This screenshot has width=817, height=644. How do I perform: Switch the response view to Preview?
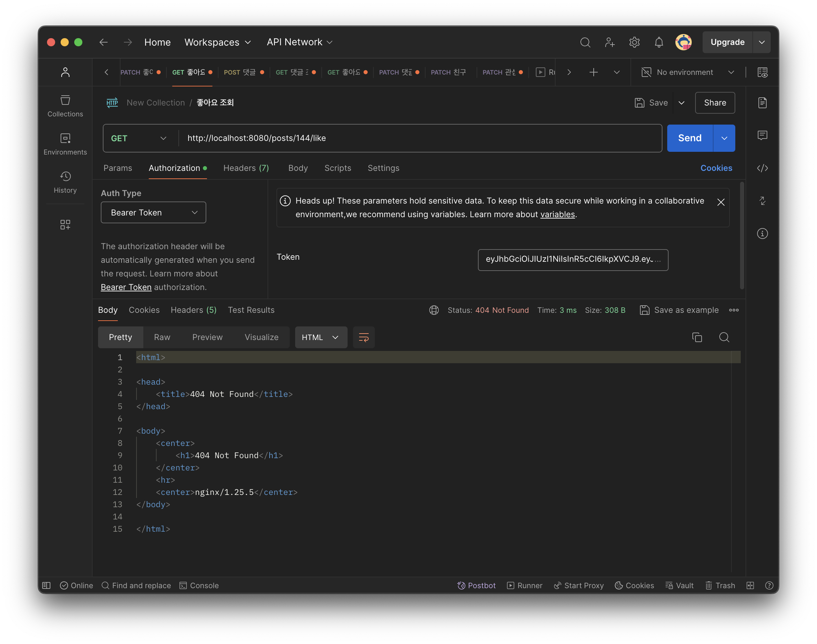(207, 337)
